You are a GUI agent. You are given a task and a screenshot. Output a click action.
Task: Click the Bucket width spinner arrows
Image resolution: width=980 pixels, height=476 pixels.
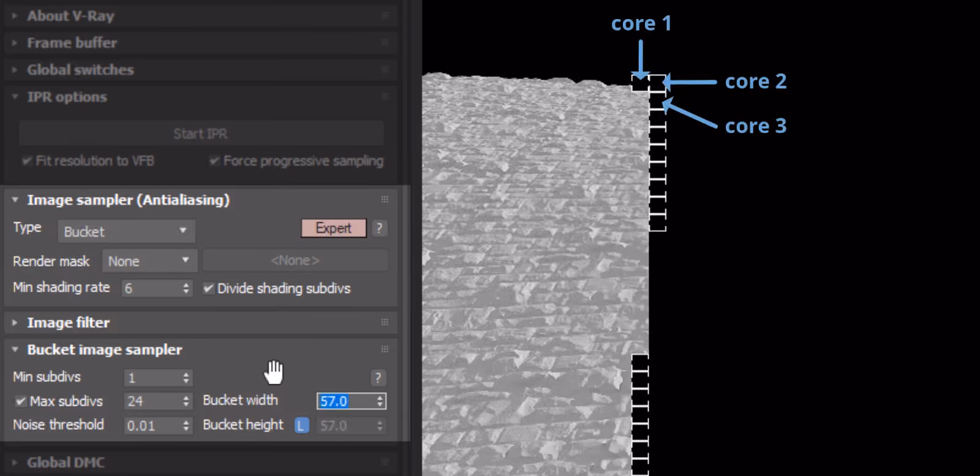click(380, 401)
